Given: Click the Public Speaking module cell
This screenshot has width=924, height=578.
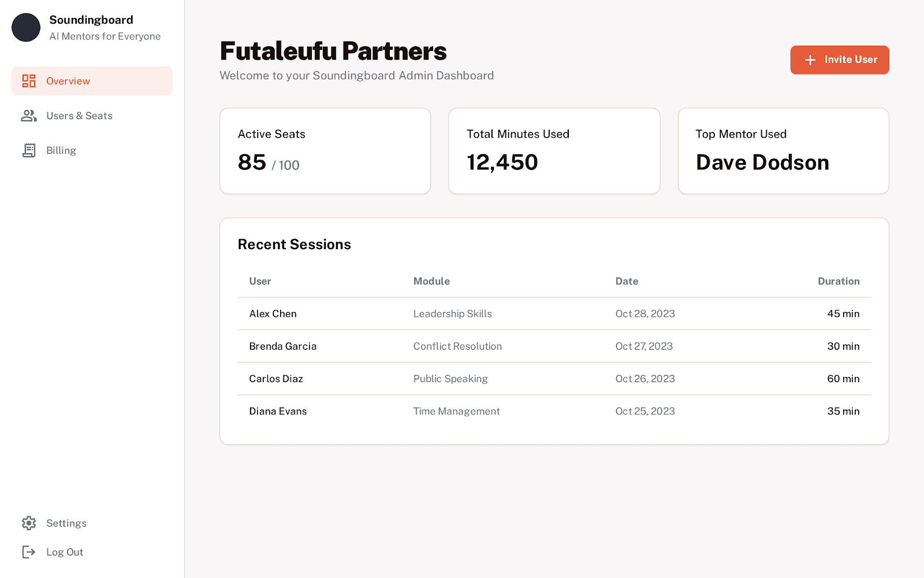Looking at the screenshot, I should pos(450,379).
